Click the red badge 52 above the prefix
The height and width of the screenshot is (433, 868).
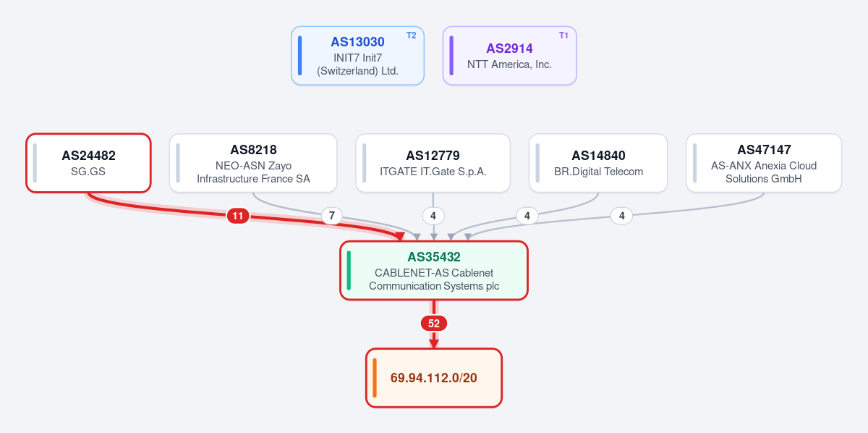434,324
